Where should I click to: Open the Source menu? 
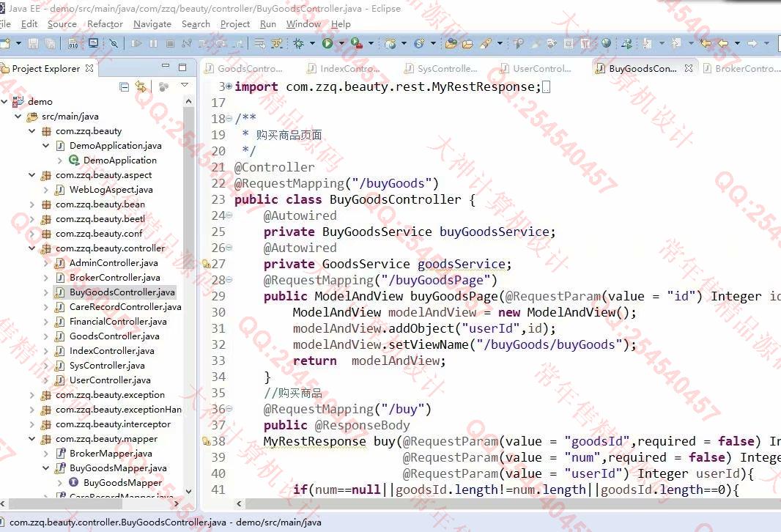pyautogui.click(x=62, y=24)
